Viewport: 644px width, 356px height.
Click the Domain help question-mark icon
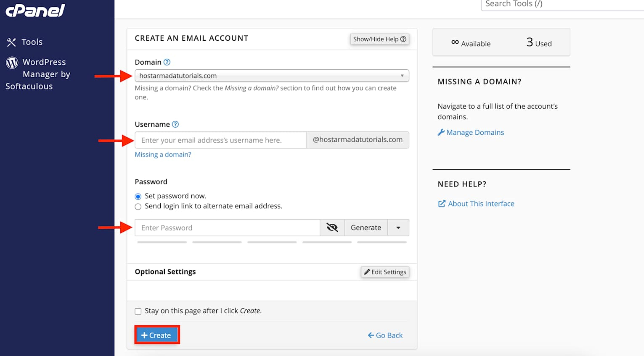(167, 62)
